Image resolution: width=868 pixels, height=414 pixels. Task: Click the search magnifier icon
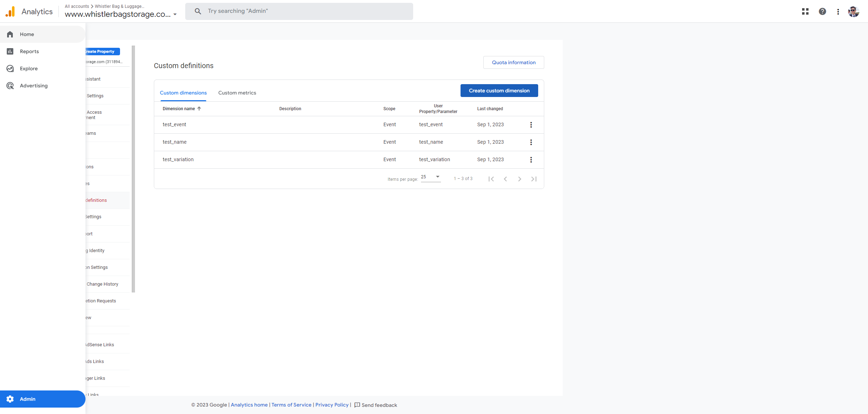pos(198,11)
